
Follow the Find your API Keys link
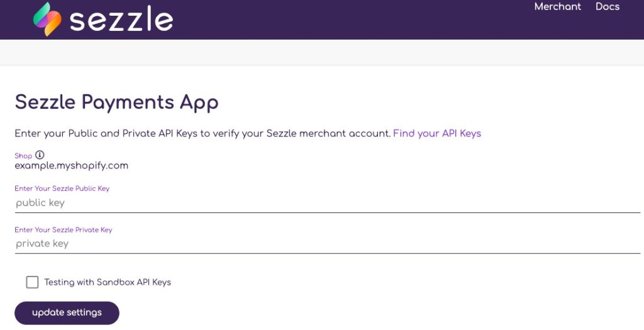(x=436, y=133)
